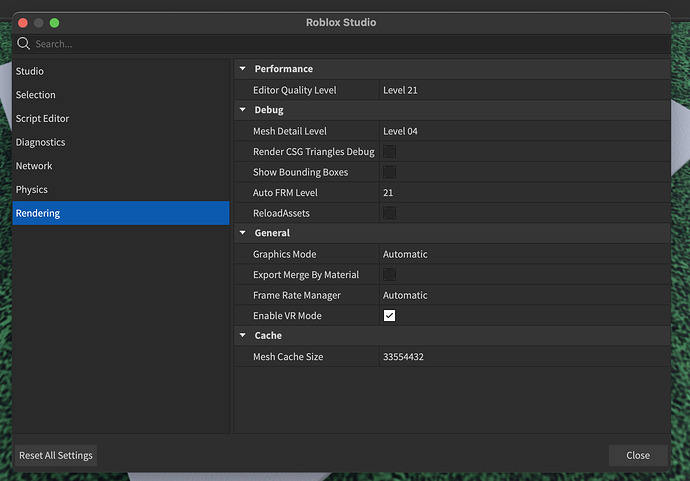The width and height of the screenshot is (690, 481).
Task: Click the Close button
Action: (x=638, y=455)
